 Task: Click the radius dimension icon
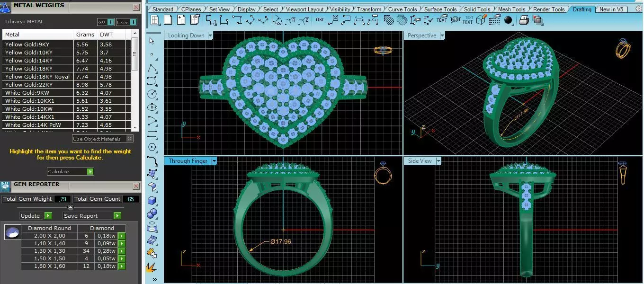291,20
